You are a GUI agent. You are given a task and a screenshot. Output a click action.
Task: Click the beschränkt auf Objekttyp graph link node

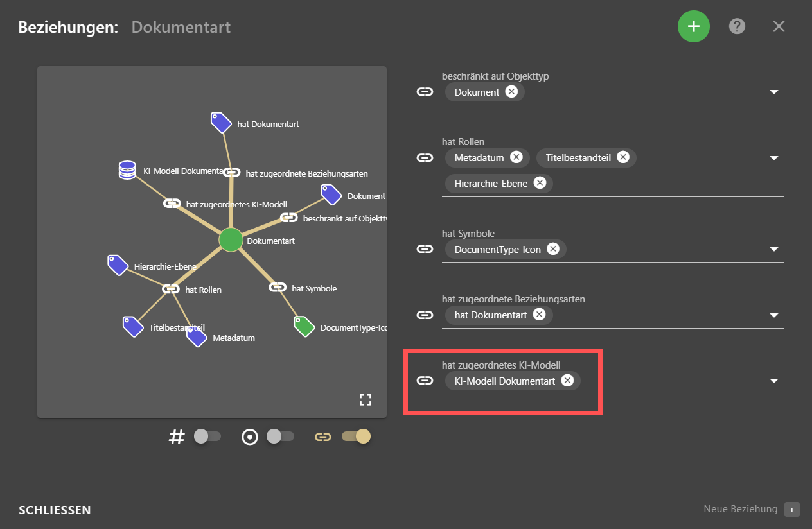tap(289, 218)
